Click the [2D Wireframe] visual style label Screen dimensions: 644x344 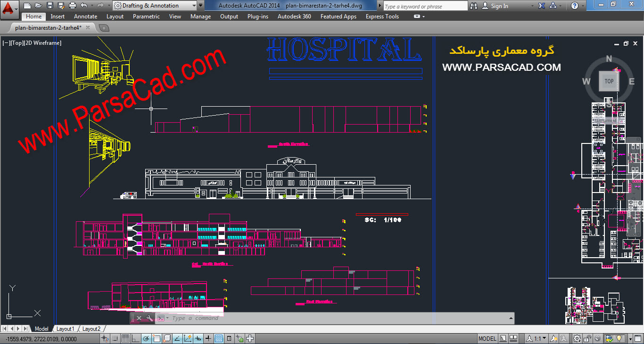[42, 43]
